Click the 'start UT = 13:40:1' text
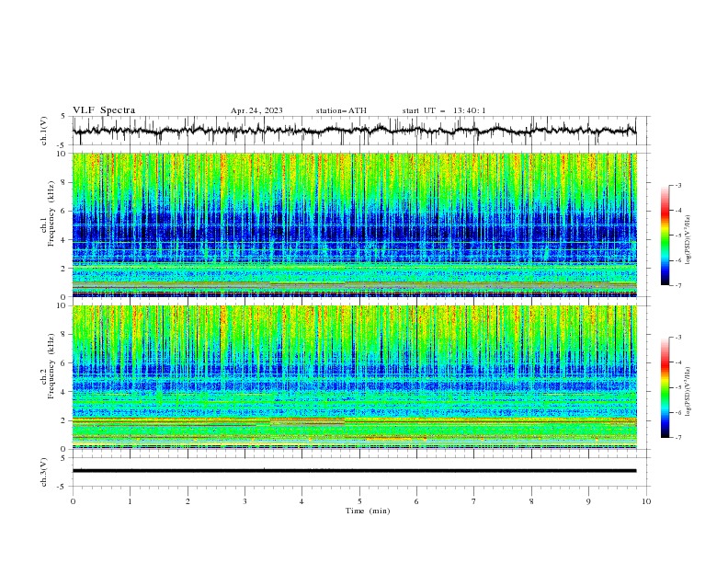The image size is (728, 563). point(444,110)
